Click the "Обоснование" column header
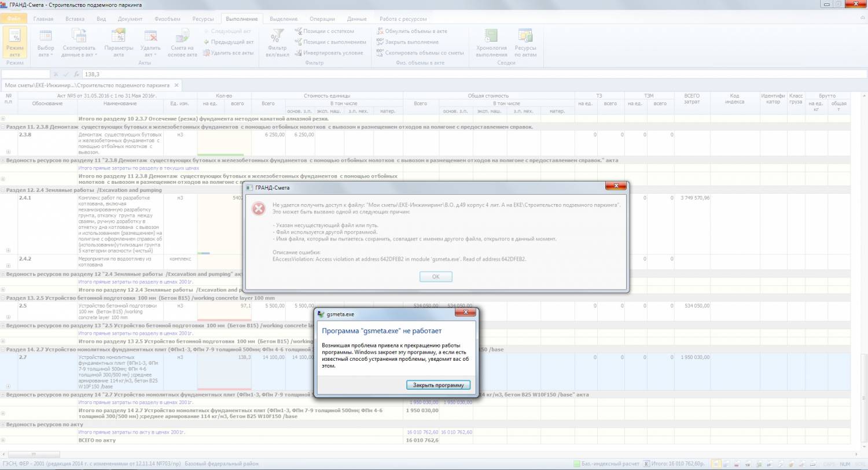 point(47,103)
